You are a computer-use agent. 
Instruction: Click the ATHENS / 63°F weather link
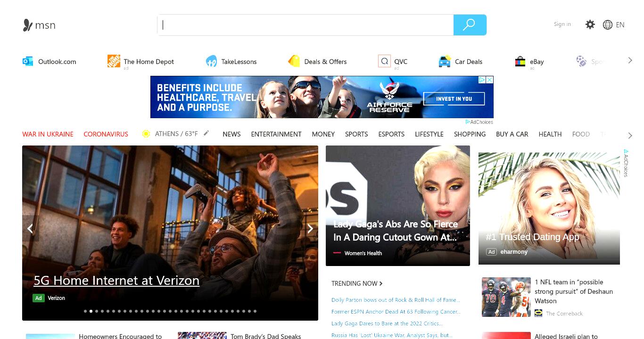coord(176,134)
